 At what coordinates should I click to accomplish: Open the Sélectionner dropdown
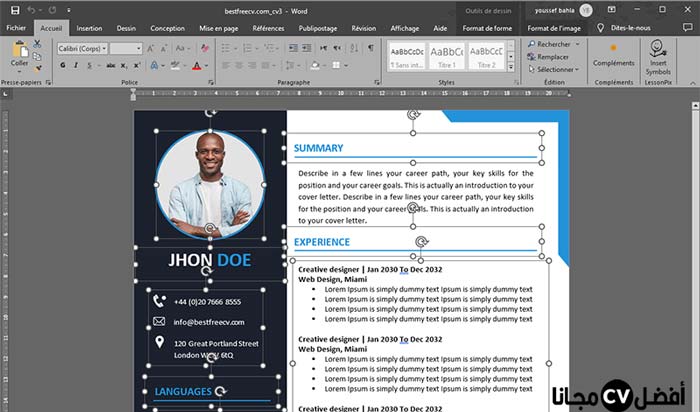[554, 69]
